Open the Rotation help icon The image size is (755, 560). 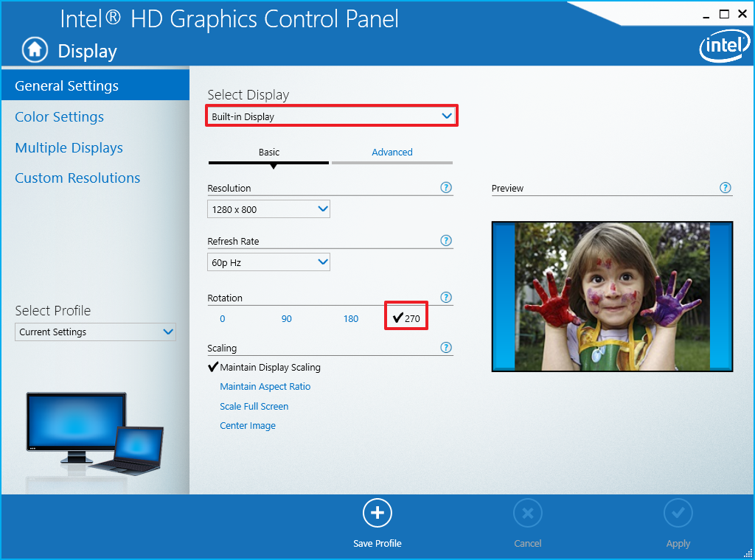(x=446, y=298)
